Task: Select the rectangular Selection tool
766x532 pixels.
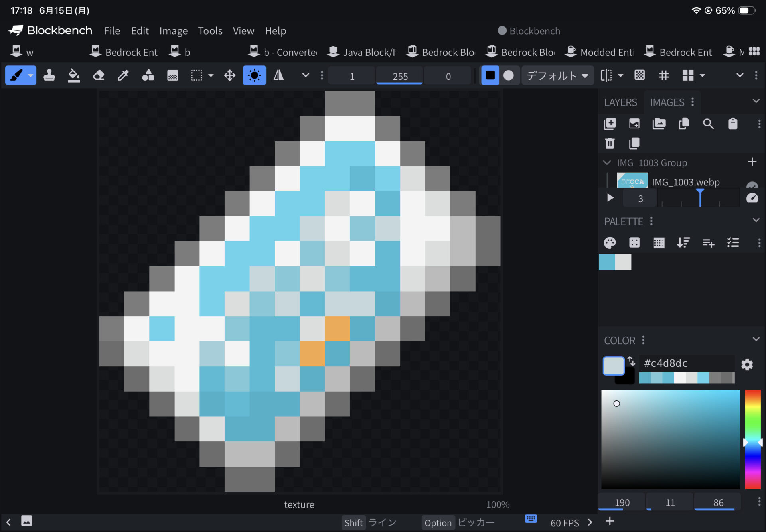Action: (197, 75)
